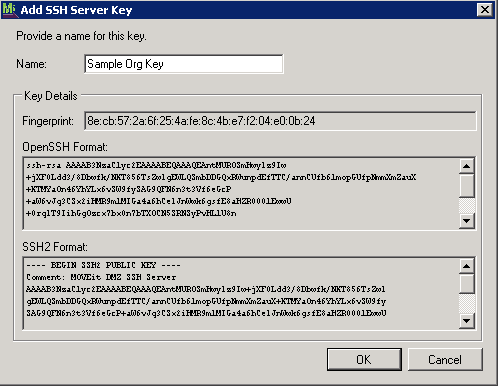Select the Fingerprint value field

[280, 121]
